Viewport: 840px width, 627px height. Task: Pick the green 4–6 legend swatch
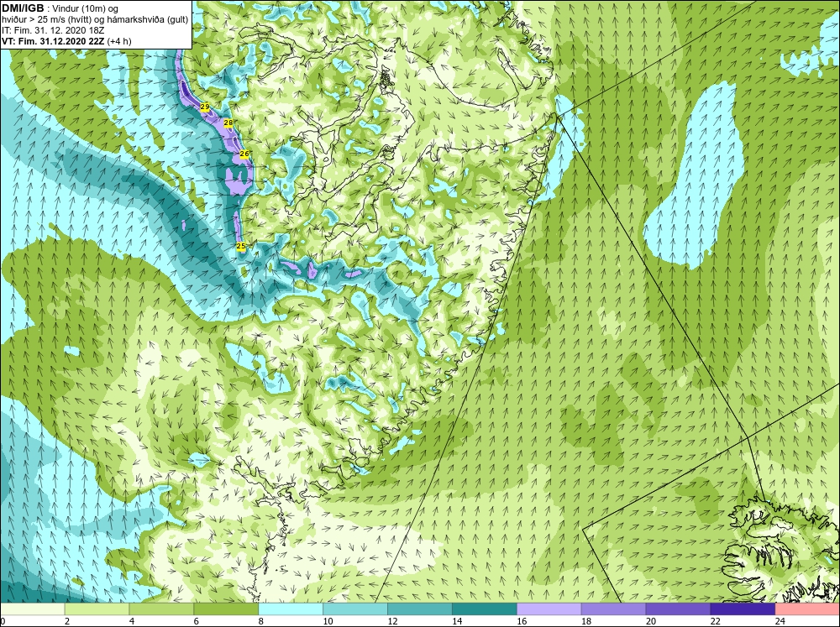[161, 609]
